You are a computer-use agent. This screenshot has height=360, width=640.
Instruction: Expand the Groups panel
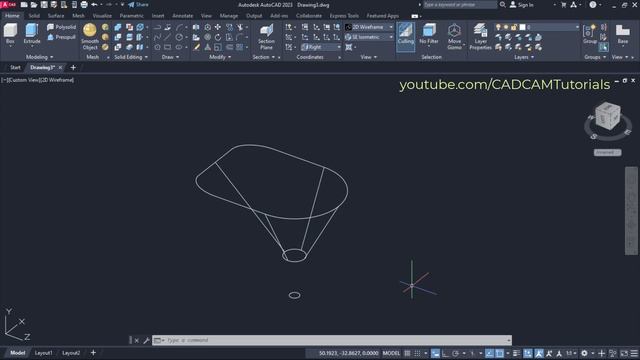[x=595, y=57]
